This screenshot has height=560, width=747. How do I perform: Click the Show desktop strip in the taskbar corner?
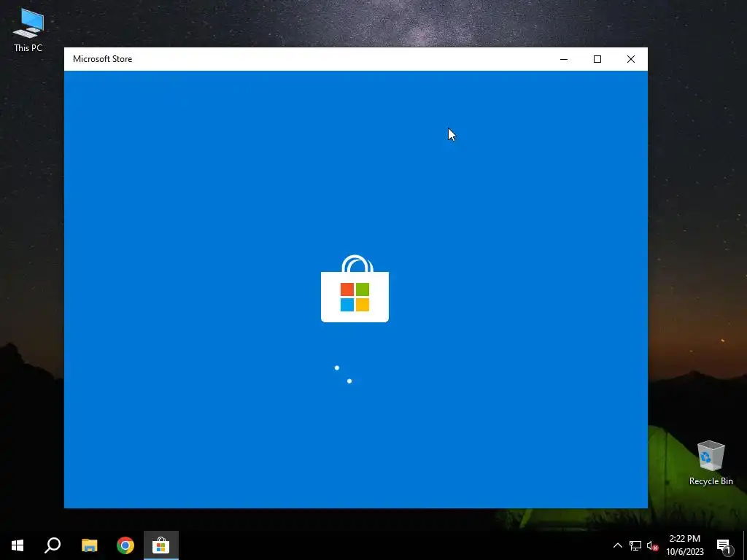pos(745,545)
